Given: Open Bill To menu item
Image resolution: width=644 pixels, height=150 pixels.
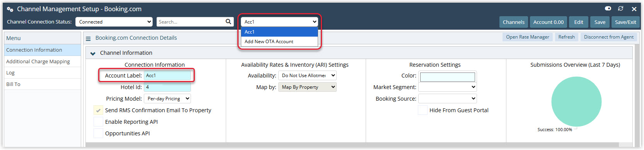Looking at the screenshot, I should [x=43, y=84].
